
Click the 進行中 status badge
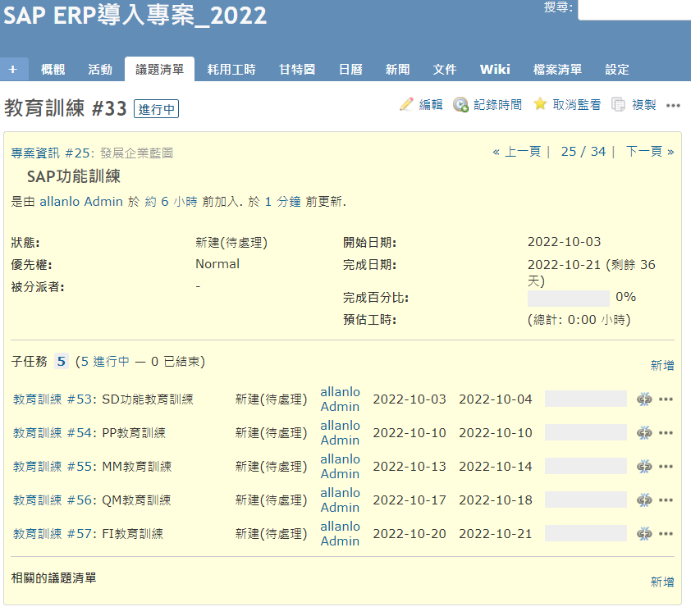pyautogui.click(x=157, y=109)
